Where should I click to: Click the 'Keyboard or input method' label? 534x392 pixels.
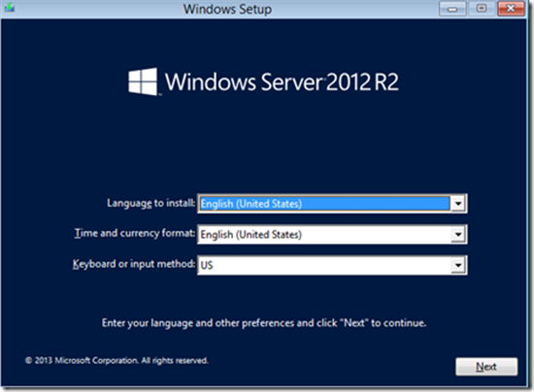(134, 264)
